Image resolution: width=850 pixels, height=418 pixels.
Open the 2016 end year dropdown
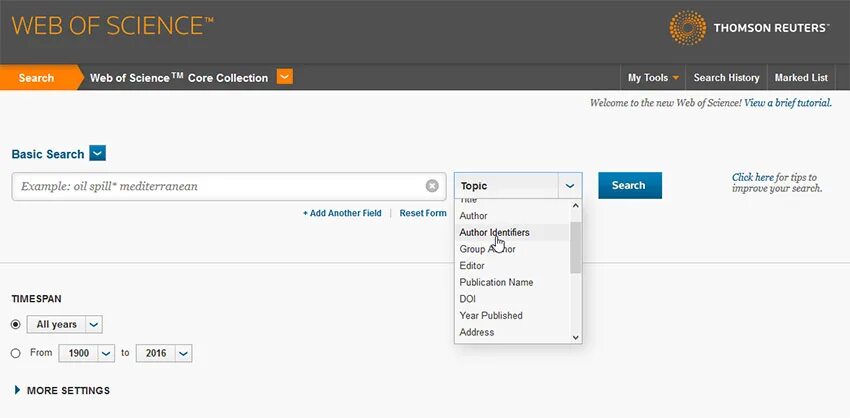[184, 353]
